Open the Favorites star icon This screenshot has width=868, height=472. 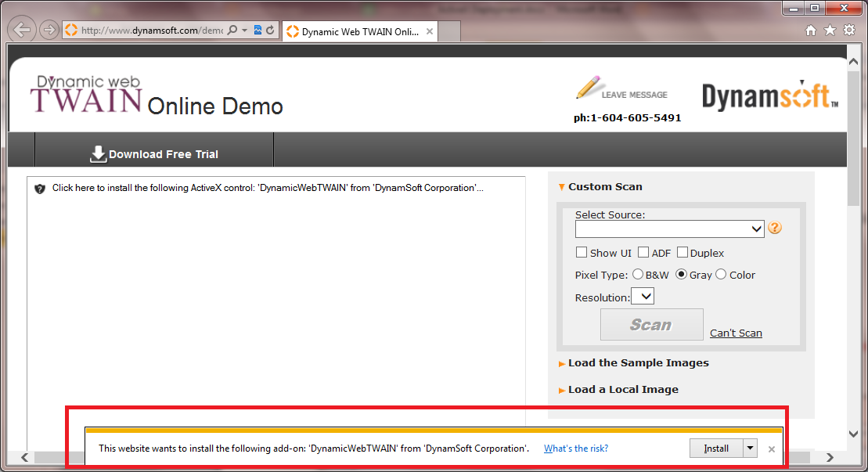tap(830, 31)
